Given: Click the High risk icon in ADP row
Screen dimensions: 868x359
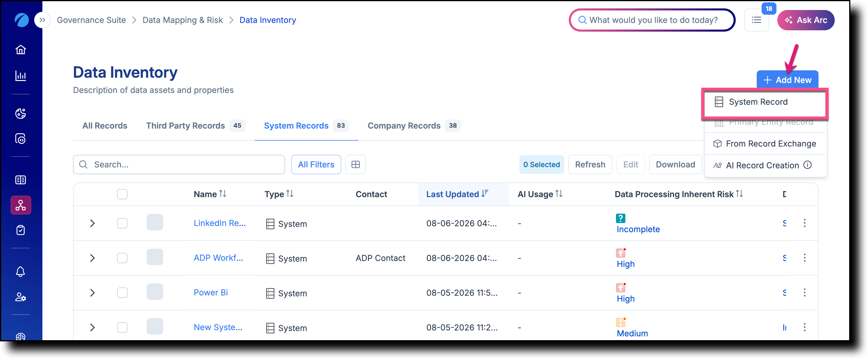Looking at the screenshot, I should [620, 253].
